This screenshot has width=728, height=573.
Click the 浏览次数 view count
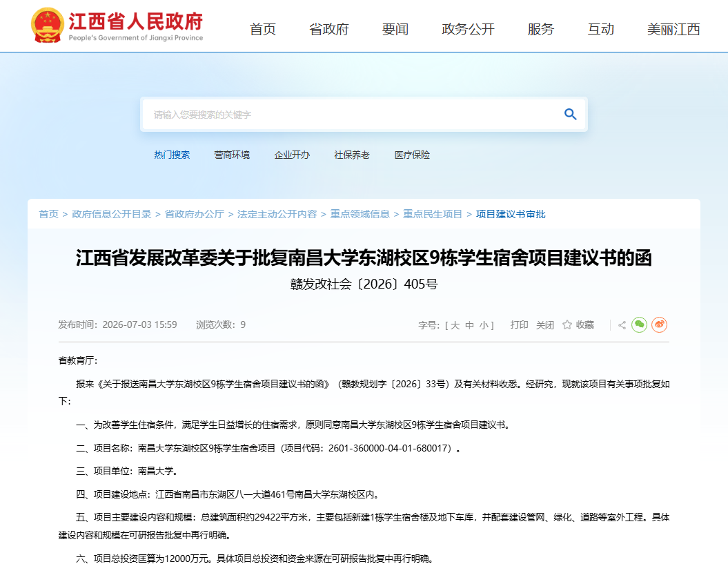click(x=221, y=324)
